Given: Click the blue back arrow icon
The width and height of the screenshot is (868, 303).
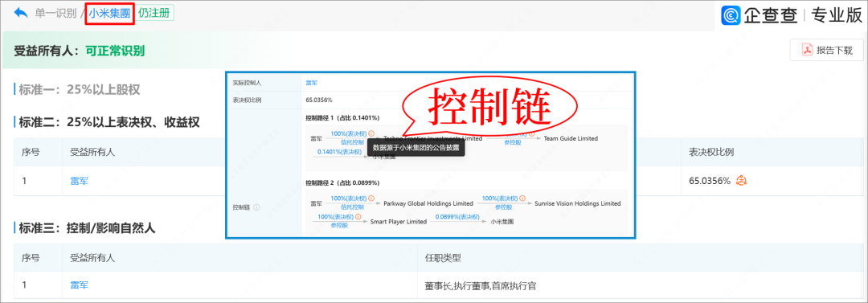Looking at the screenshot, I should click(x=21, y=13).
